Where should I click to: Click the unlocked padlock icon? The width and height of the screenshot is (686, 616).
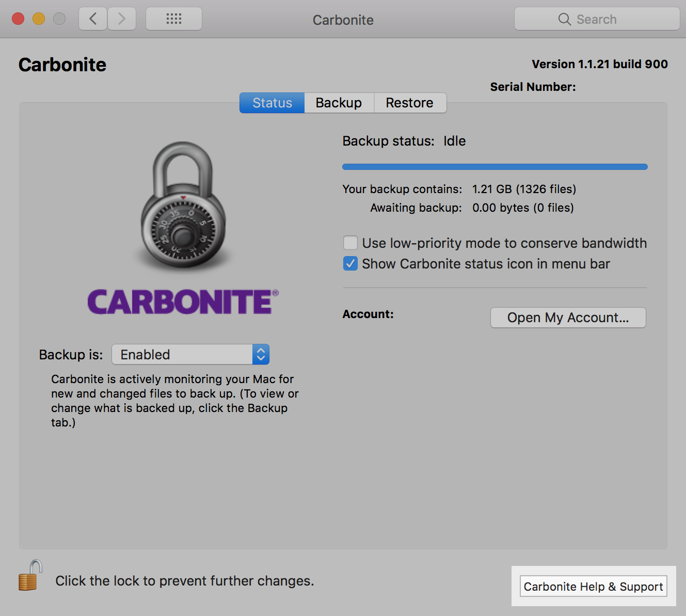tap(30, 576)
